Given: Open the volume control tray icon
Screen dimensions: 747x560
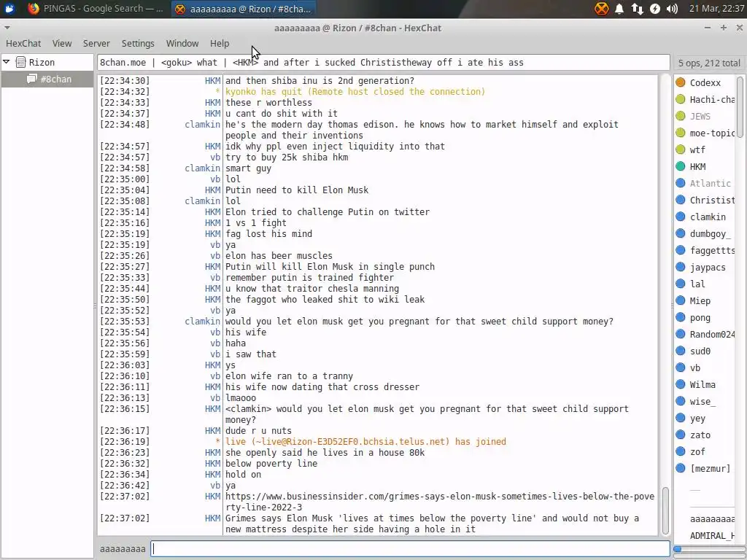Looking at the screenshot, I should [672, 9].
